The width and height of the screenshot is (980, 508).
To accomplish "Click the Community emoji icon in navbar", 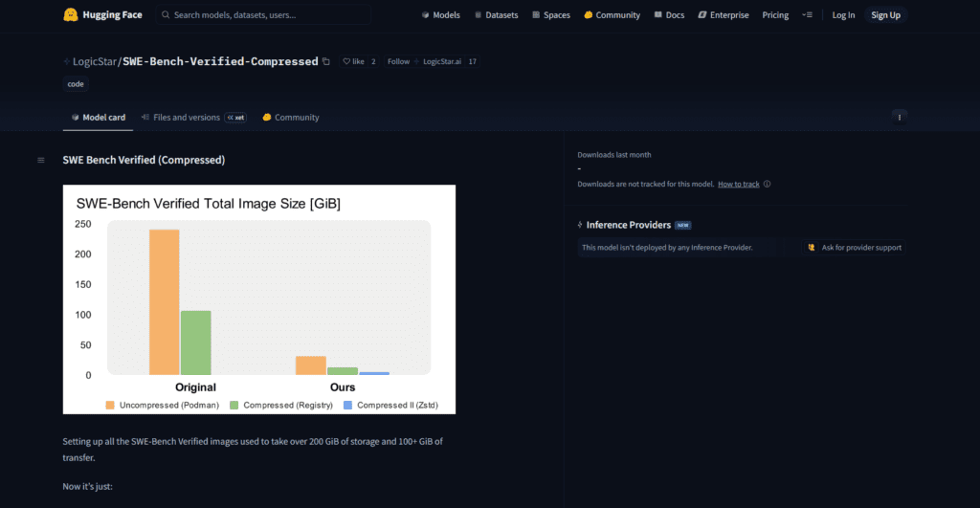I will pos(589,15).
